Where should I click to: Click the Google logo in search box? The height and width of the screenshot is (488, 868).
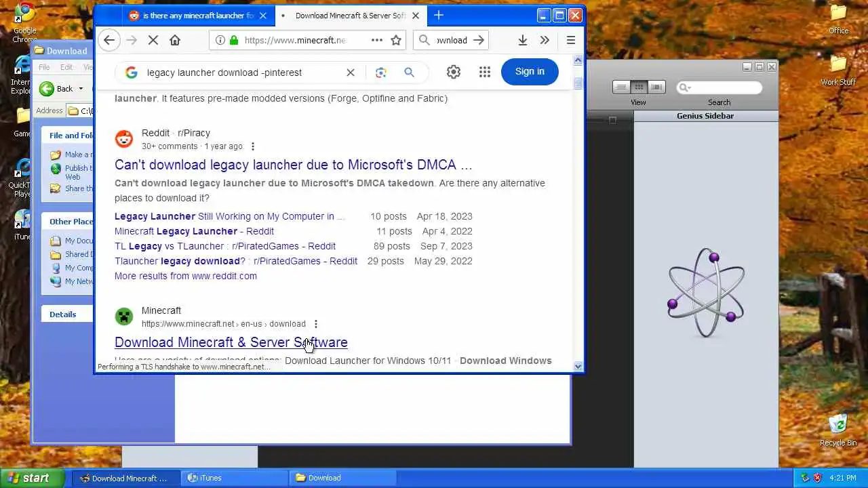(x=132, y=73)
